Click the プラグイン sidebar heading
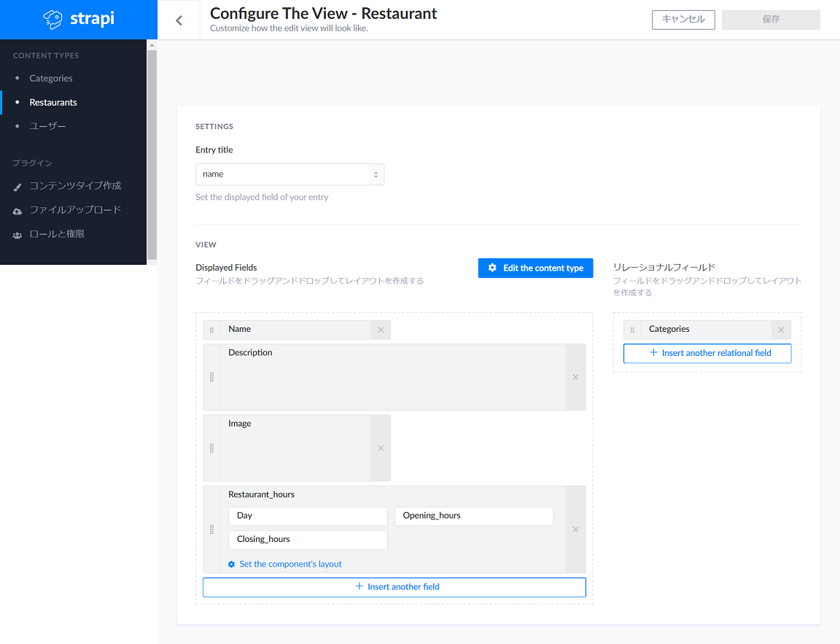The image size is (840, 644). [x=33, y=163]
